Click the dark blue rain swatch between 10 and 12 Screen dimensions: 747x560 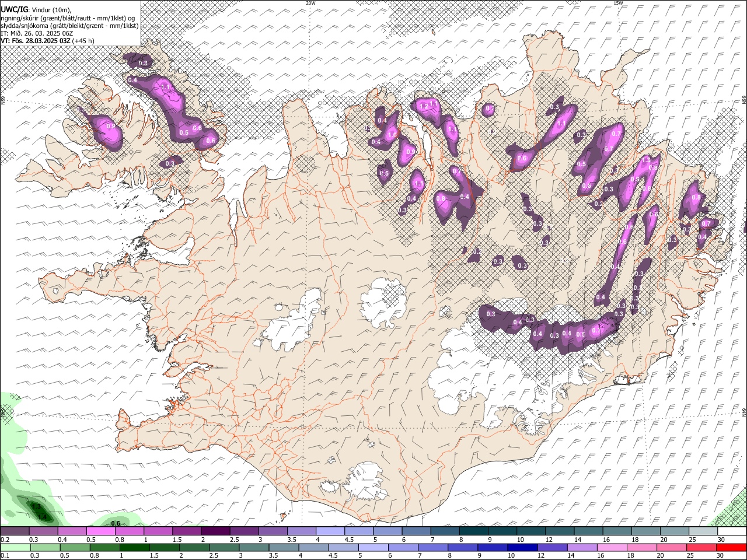click(522, 548)
